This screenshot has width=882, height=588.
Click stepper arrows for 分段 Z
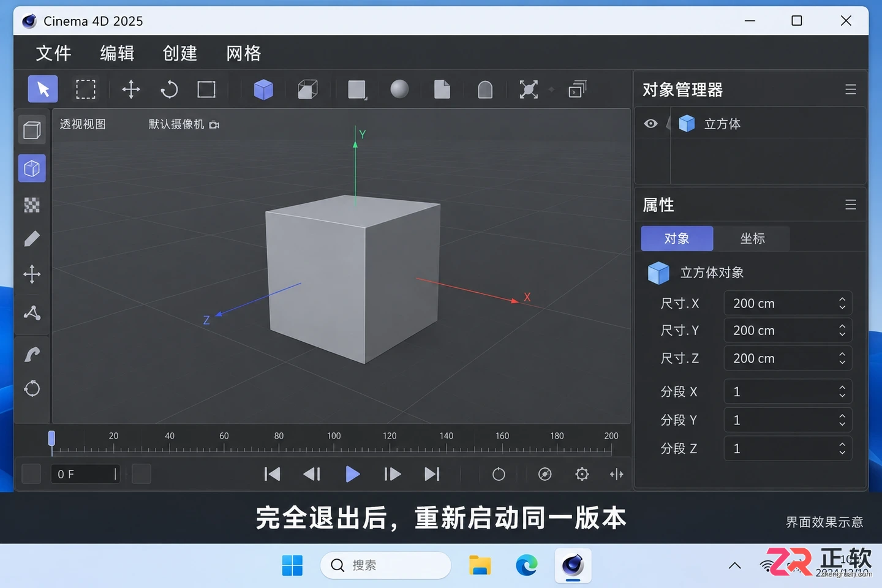pos(842,448)
